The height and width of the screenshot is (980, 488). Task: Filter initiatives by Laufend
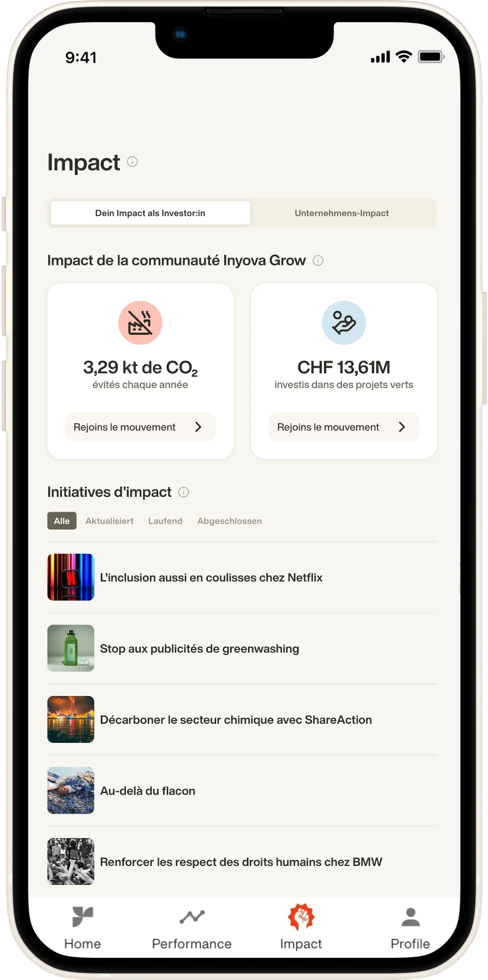click(165, 521)
